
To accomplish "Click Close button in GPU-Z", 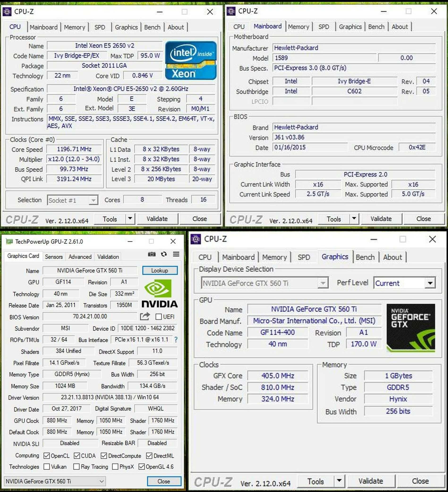I will tap(164, 481).
